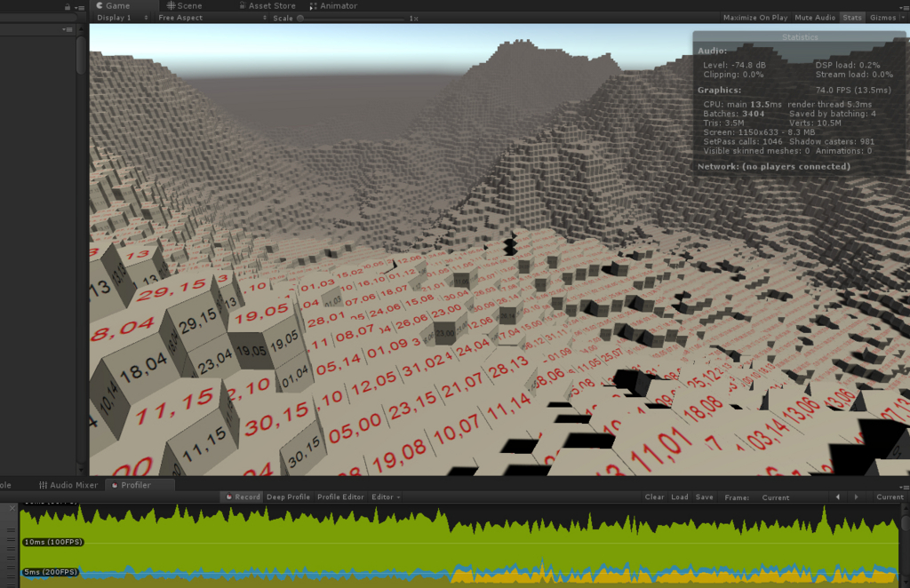Toggle Profile Editor
This screenshot has width=910, height=588.
tap(340, 497)
